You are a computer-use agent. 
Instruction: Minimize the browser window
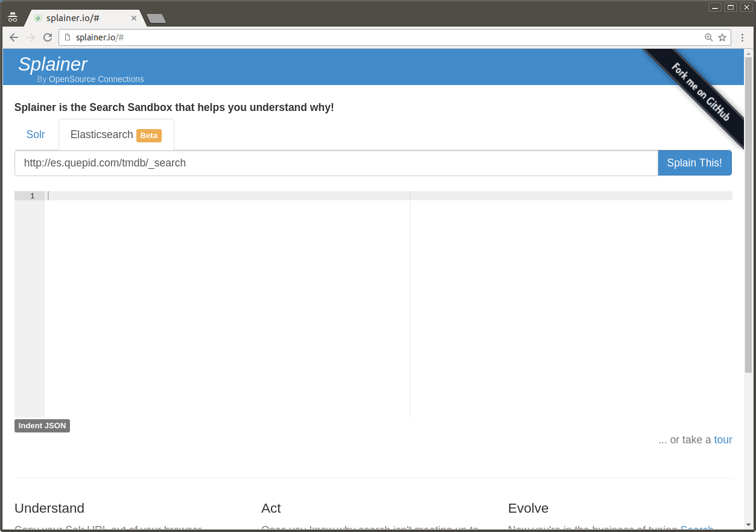click(x=715, y=7)
